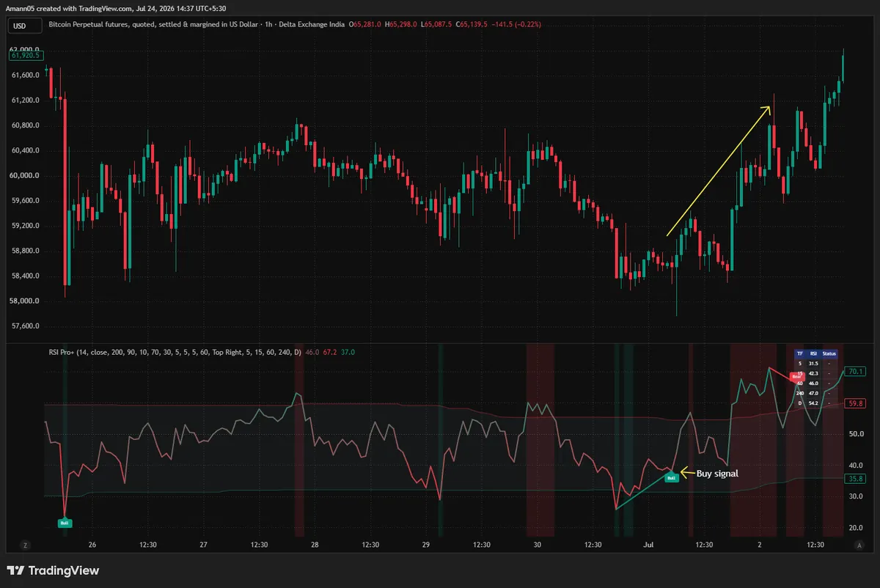Click the 61,920.5 current price label

(27, 55)
